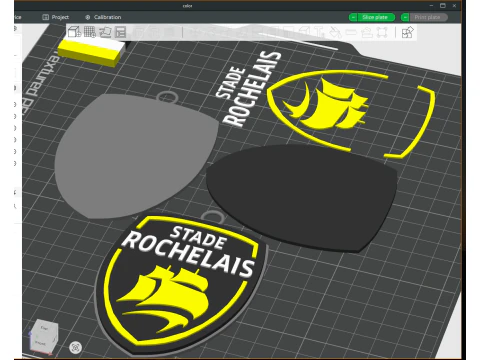The width and height of the screenshot is (480, 360).
Task: Click the view orientation cube
Action: [43, 337]
